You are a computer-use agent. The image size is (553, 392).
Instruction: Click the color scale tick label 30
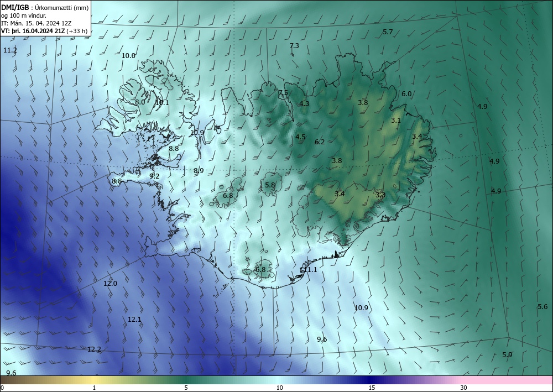tap(464, 388)
